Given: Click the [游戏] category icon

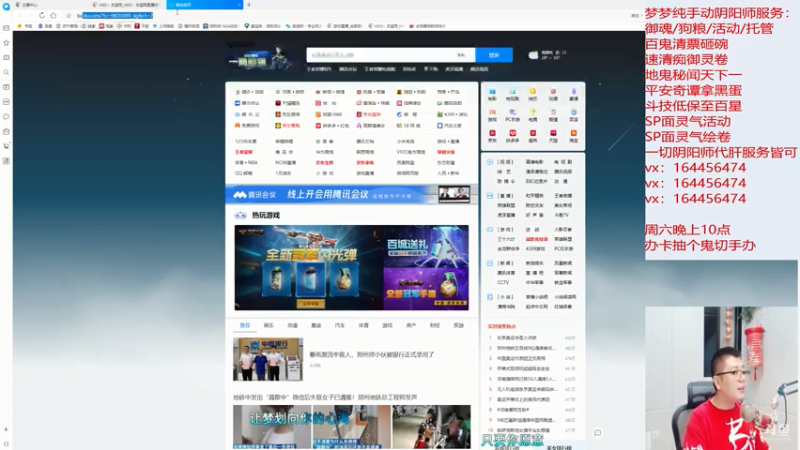Looking at the screenshot, I should pos(490,230).
